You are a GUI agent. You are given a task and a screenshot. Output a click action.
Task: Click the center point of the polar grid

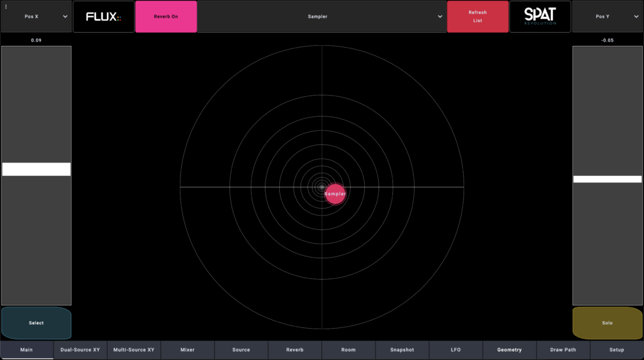coord(322,187)
